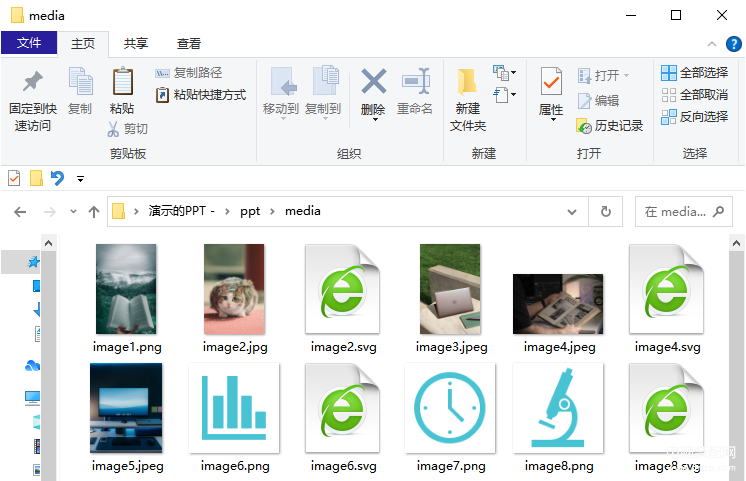Click 全部选择 to select all files

(695, 73)
